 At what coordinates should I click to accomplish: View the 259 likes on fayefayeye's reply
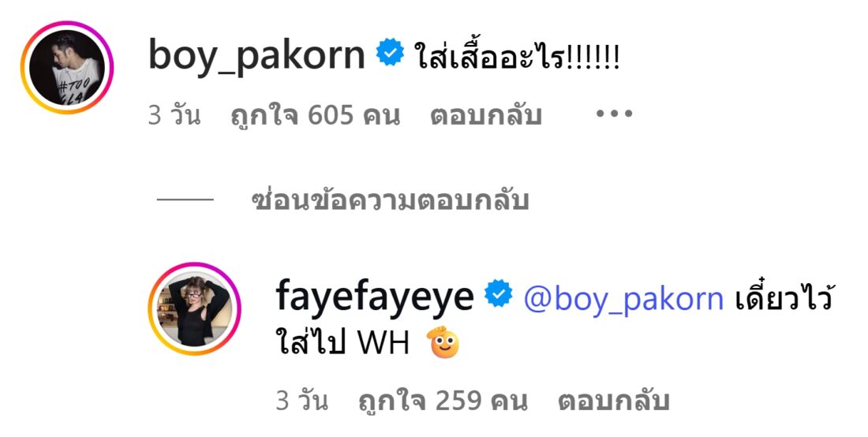click(443, 401)
